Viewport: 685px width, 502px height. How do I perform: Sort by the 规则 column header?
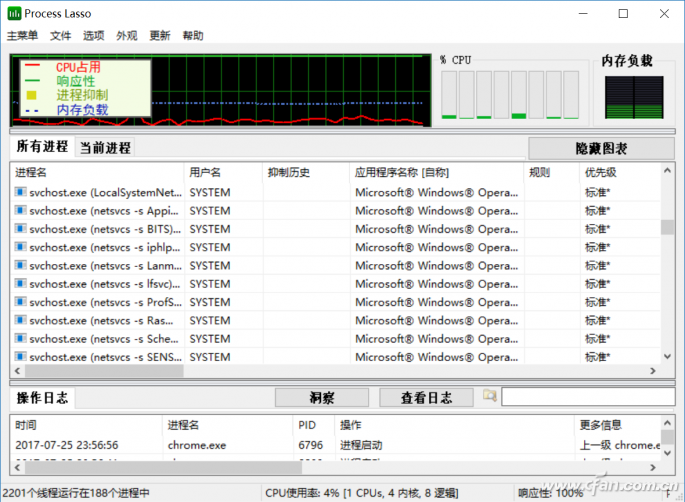click(x=552, y=172)
